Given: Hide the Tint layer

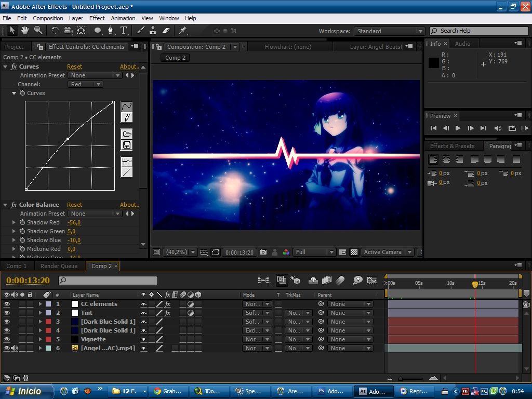Looking at the screenshot, I should point(6,313).
